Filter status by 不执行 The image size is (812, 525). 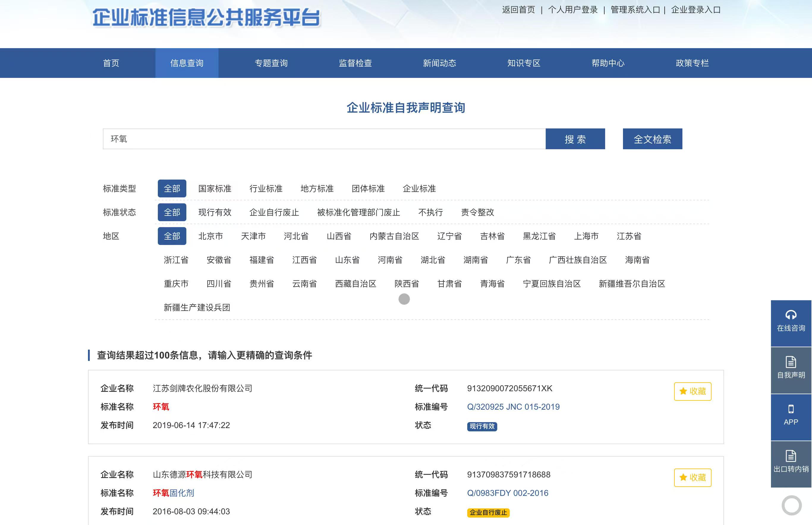[x=431, y=212]
